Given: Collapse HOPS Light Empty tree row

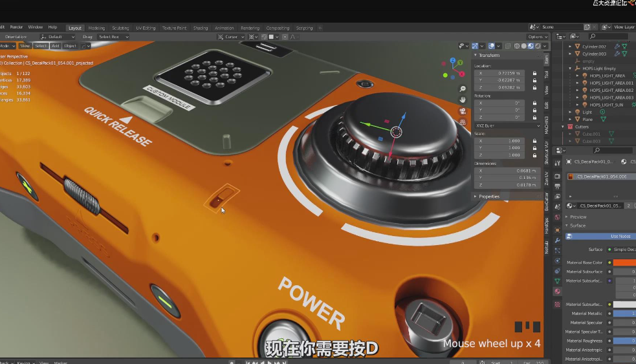Looking at the screenshot, I should [570, 69].
